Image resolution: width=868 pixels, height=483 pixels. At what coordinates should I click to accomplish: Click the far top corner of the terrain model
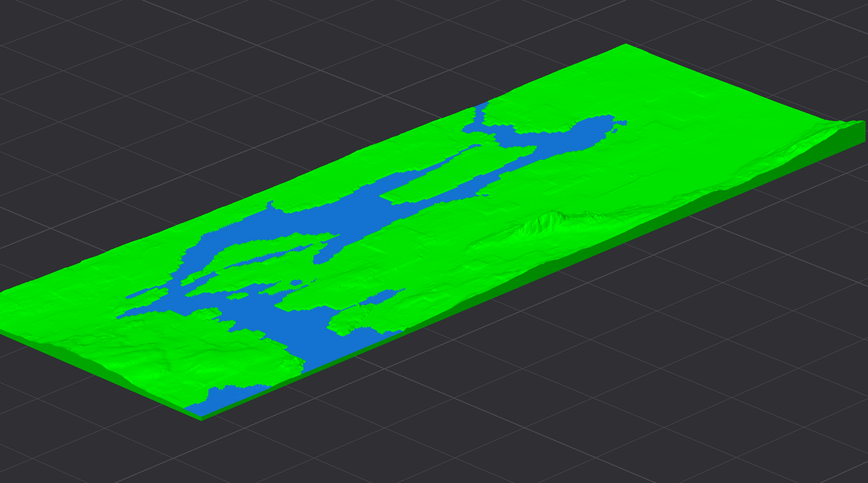click(625, 45)
